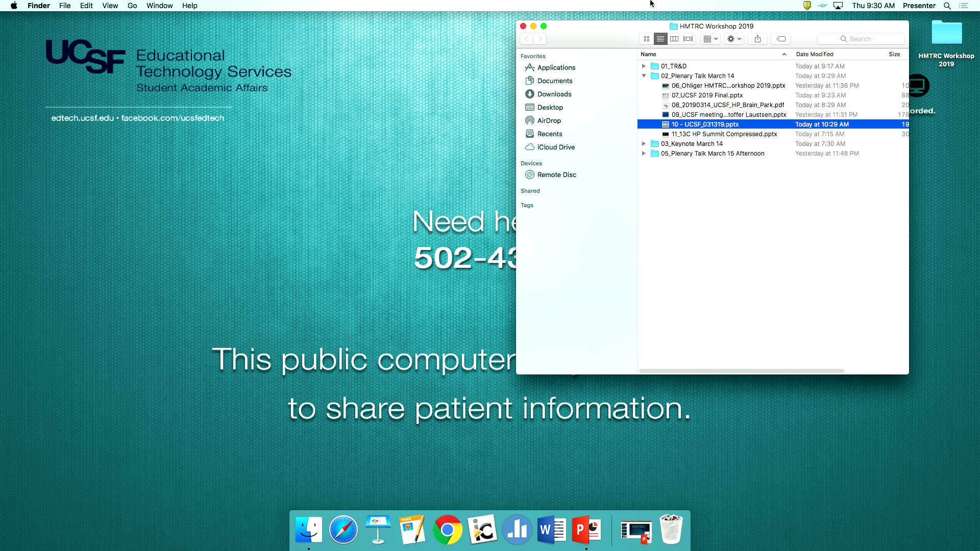Select file 09_UCSF meeting…toffer Laustsen.pptx
The image size is (980, 551).
pyautogui.click(x=773, y=115)
